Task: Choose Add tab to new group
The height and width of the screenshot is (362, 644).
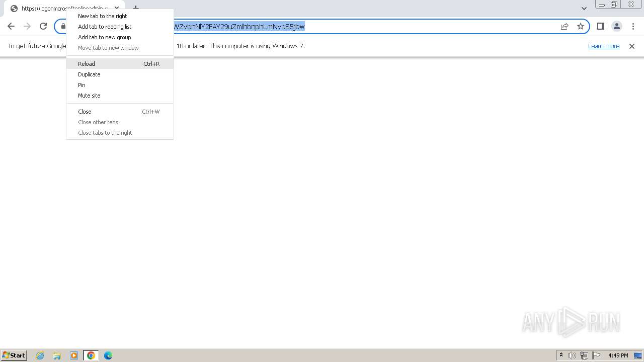Action: [x=120, y=37]
